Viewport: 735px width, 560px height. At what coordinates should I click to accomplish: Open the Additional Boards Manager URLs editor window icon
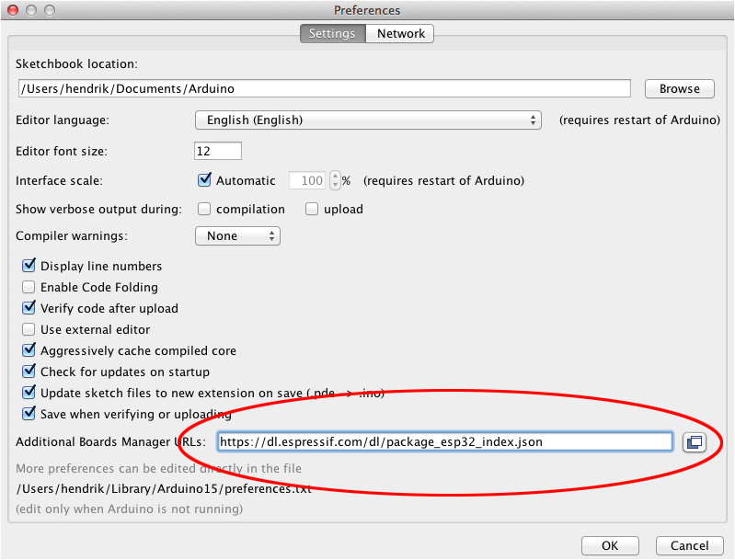[695, 442]
